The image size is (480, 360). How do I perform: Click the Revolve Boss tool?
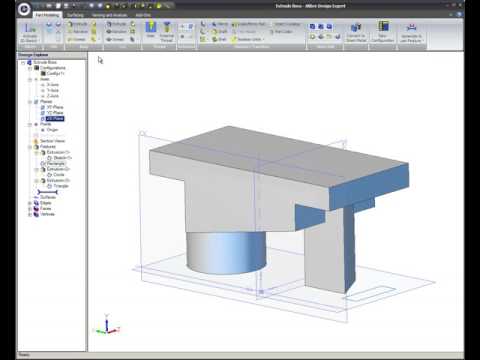[x=78, y=32]
